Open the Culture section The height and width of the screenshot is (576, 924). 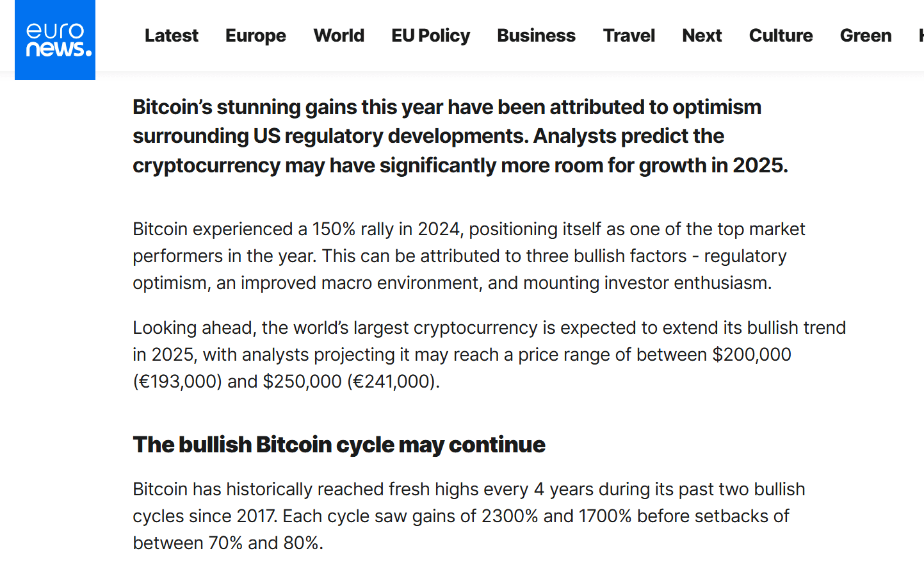tap(781, 35)
